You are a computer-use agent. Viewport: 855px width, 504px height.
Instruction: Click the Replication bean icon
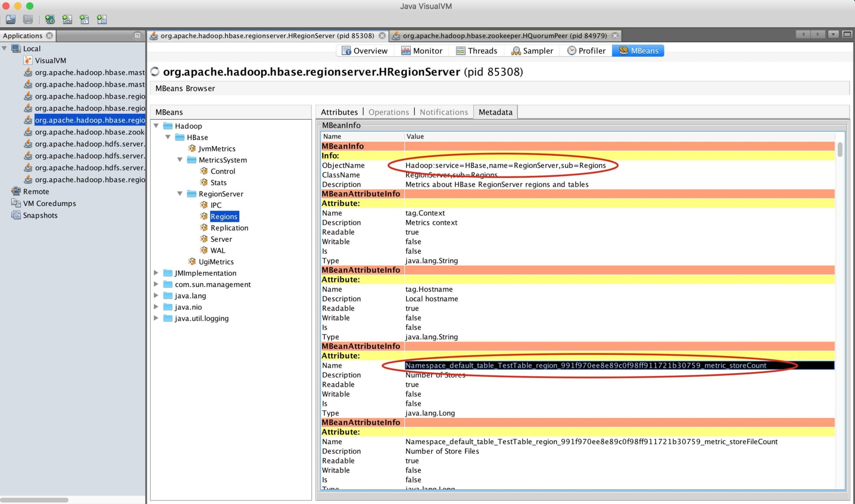click(x=204, y=227)
